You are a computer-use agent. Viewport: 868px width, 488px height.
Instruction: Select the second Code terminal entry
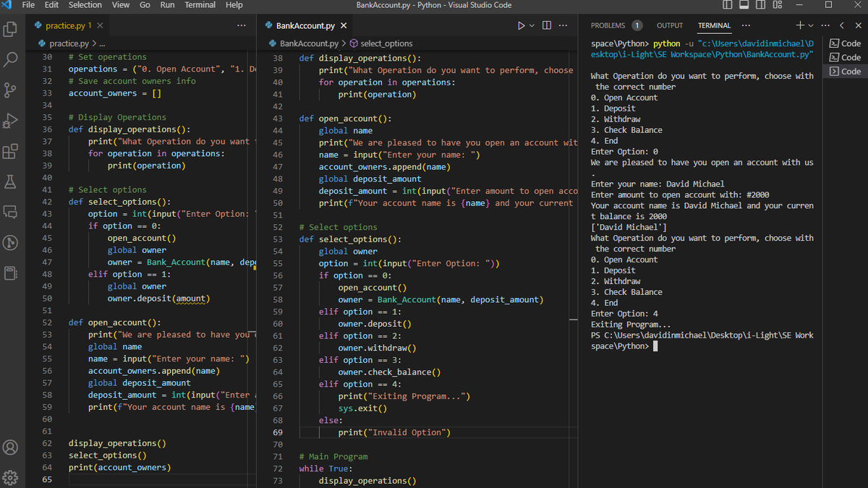click(x=845, y=57)
